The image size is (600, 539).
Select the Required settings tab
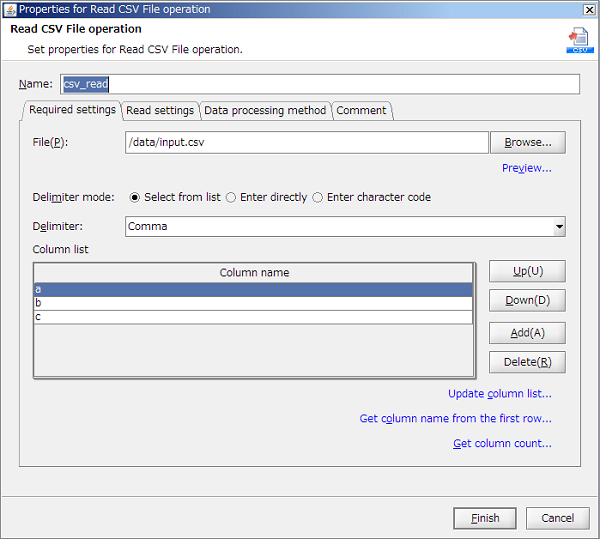[72, 110]
